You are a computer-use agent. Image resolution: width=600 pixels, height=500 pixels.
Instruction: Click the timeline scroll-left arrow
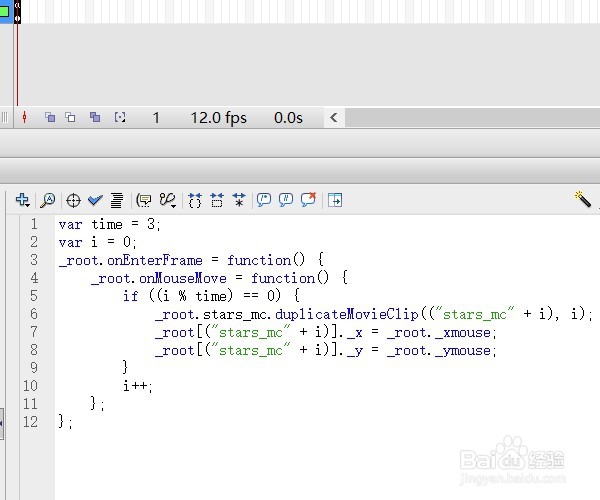[334, 117]
